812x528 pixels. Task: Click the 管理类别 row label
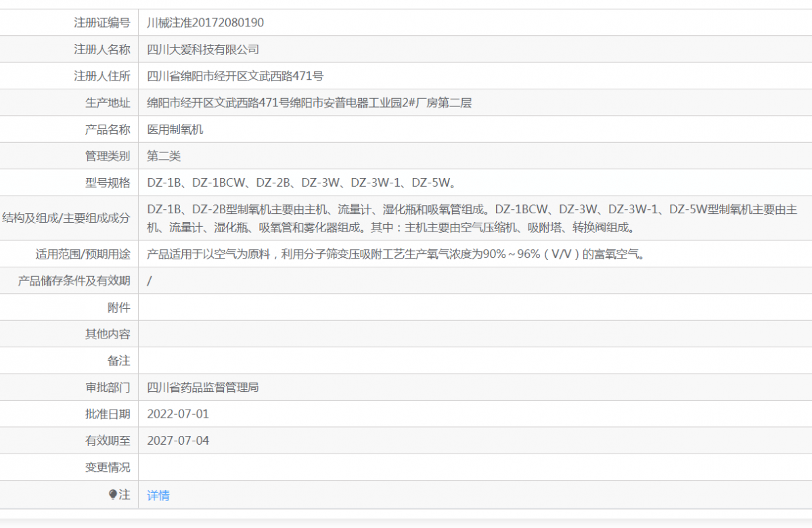[107, 156]
